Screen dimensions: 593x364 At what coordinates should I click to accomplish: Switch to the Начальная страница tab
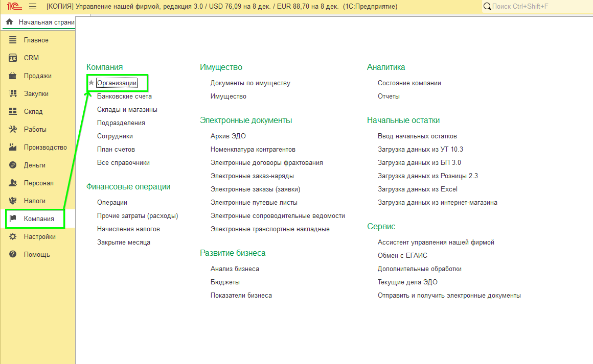click(41, 22)
